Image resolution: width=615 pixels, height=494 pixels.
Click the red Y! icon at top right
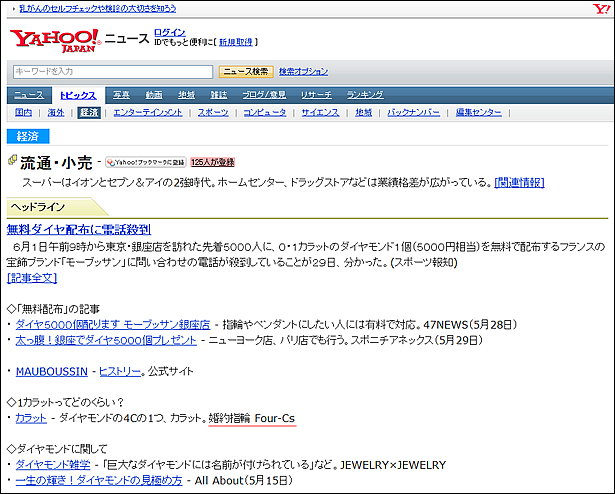click(601, 9)
